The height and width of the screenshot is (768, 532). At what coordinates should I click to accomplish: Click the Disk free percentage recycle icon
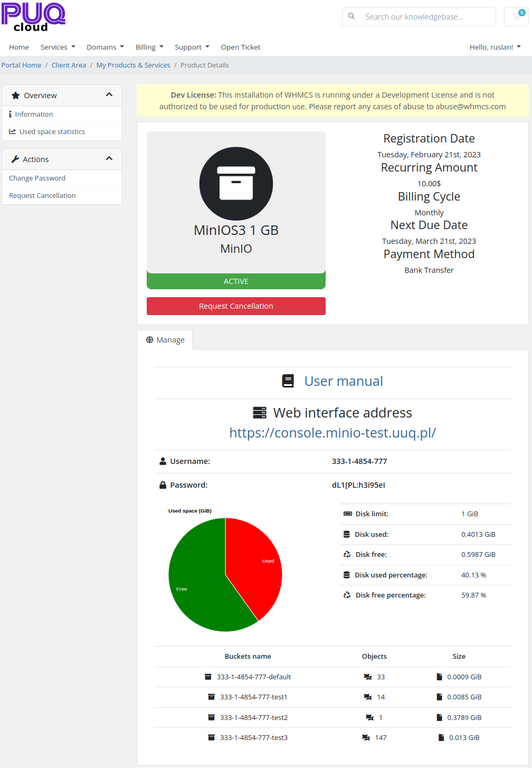pyautogui.click(x=347, y=595)
